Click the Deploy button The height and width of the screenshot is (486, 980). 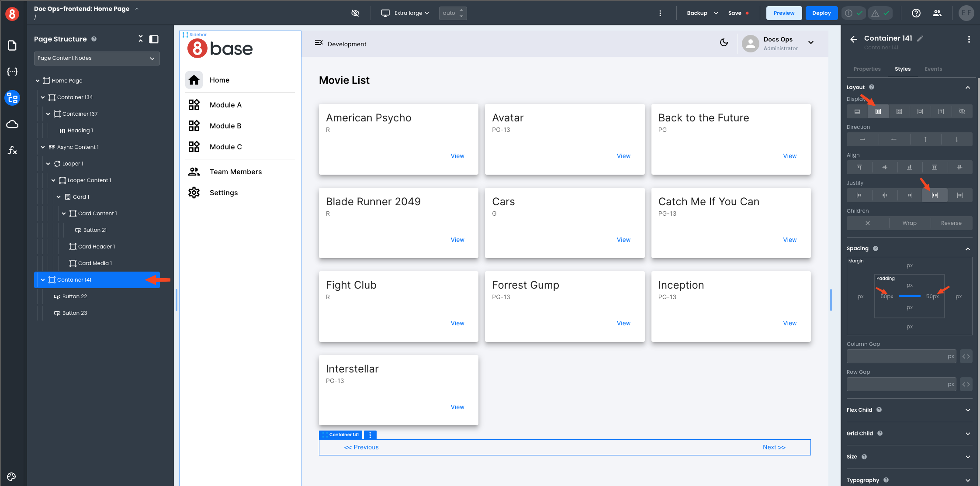coord(821,13)
